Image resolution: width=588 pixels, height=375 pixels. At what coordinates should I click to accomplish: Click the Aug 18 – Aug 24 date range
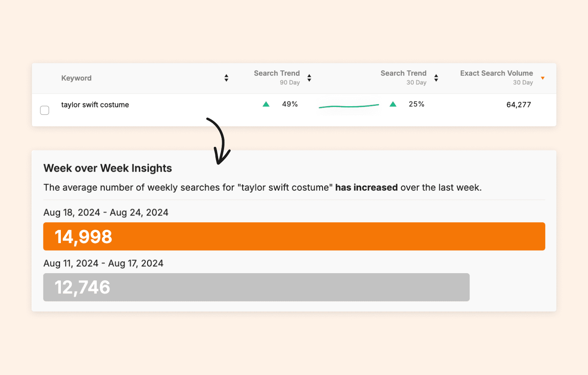[106, 212]
